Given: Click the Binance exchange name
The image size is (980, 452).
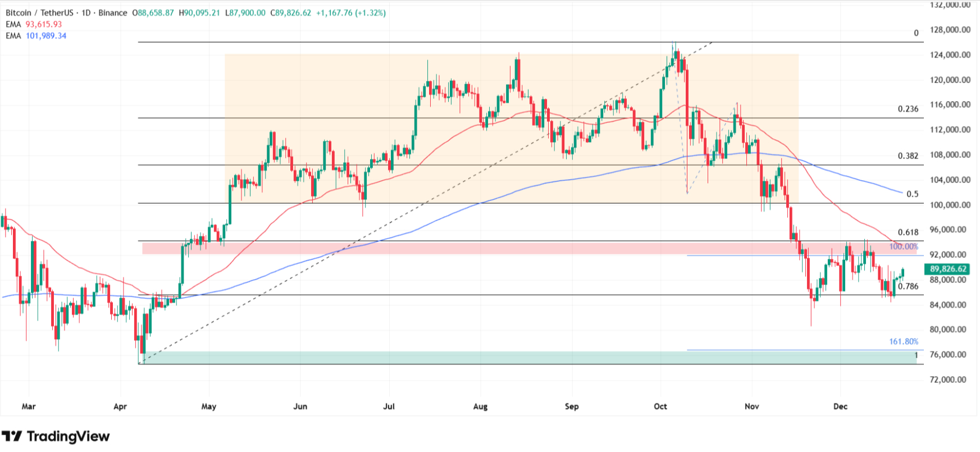Looking at the screenshot, I should [x=113, y=13].
